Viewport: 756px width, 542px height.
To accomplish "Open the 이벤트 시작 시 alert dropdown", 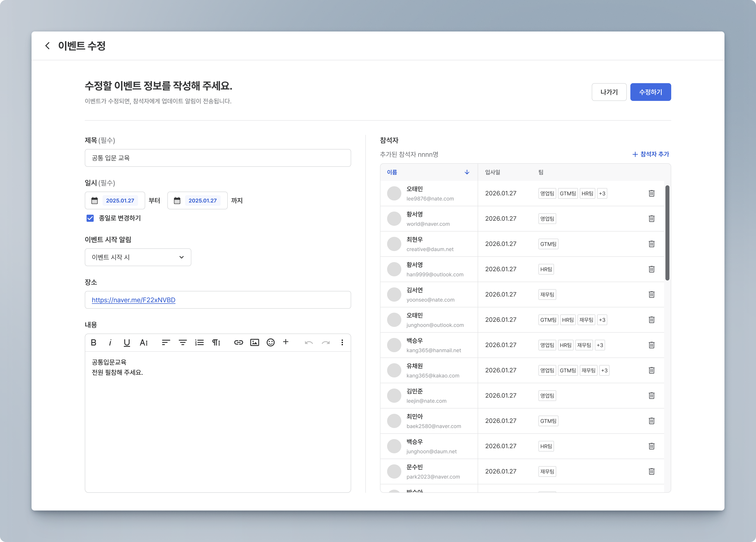I will point(138,257).
